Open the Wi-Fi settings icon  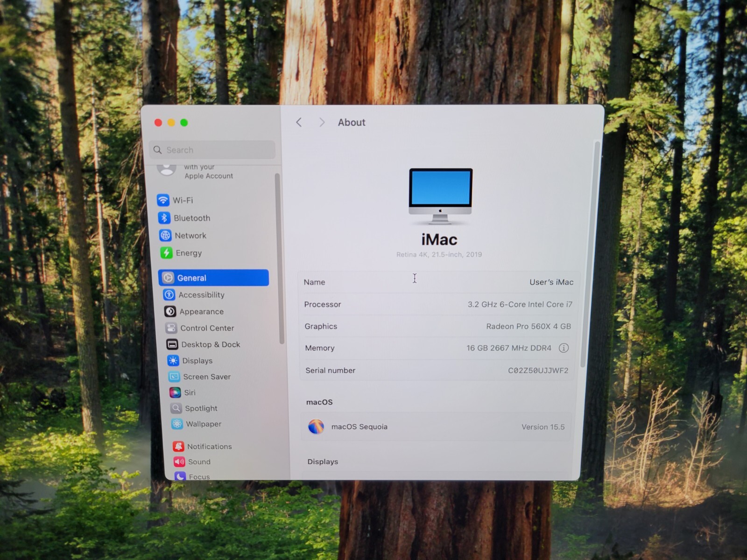click(x=163, y=200)
